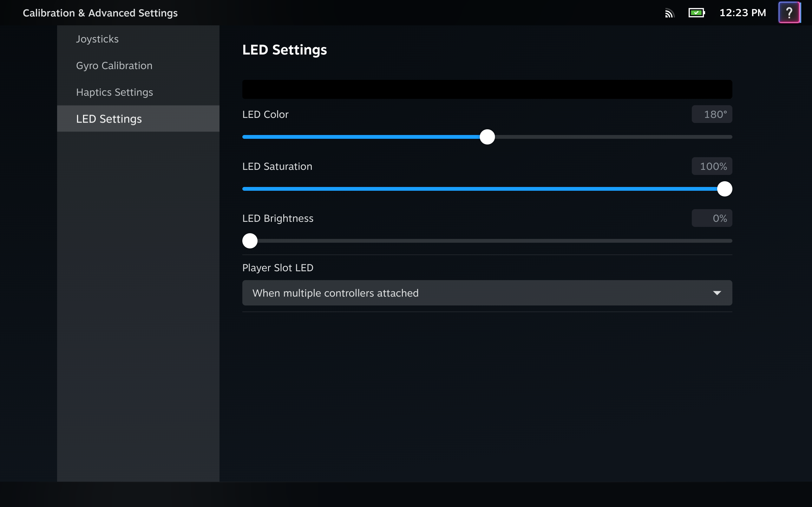The width and height of the screenshot is (812, 507).
Task: Click the LED Brightness slider handle
Action: (250, 241)
